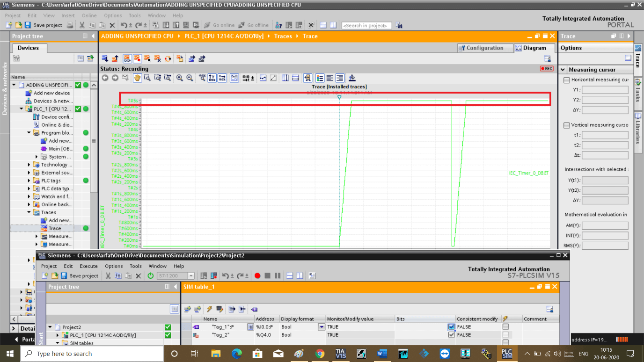Screen dimensions: 644x362
Task: Click the zoom out magnifier in diagram toolbar
Action: pyautogui.click(x=190, y=78)
